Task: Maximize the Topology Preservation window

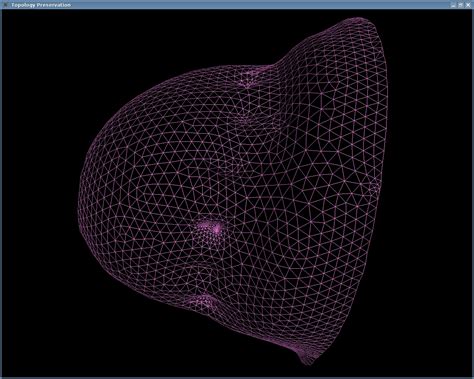Action: (461, 5)
